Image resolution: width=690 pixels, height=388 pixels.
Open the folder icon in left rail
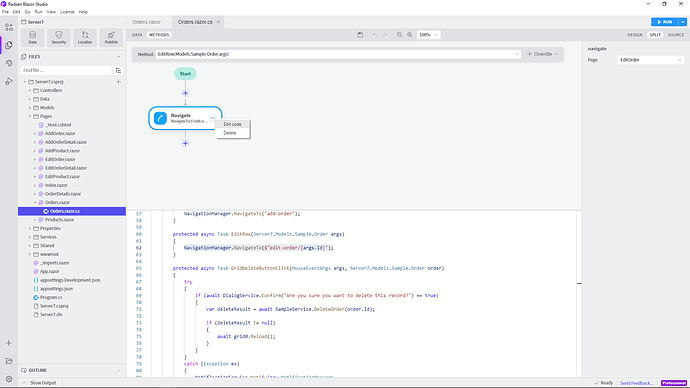point(9,361)
